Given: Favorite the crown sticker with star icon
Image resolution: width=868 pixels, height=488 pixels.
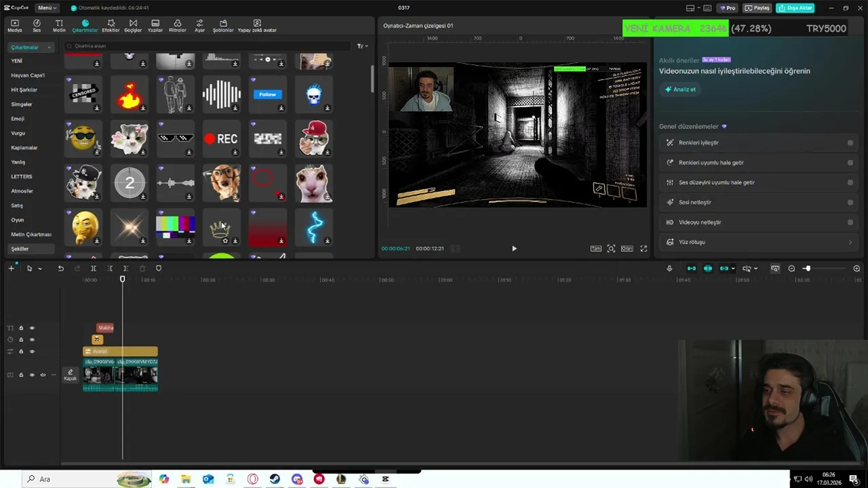Looking at the screenshot, I should click(225, 241).
